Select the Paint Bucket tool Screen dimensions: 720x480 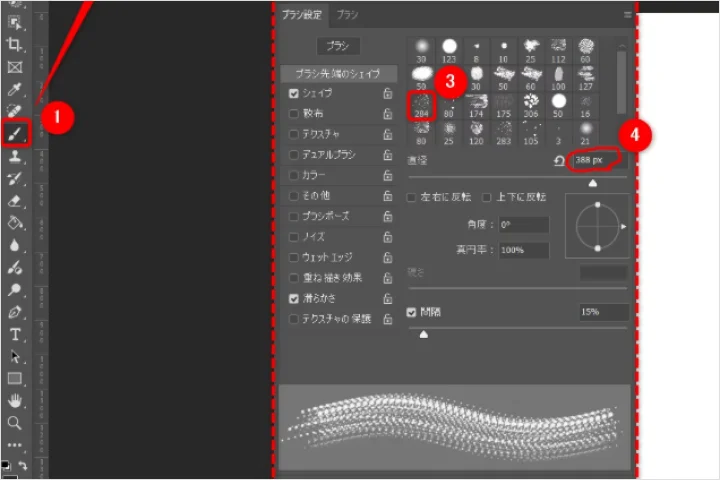coord(15,223)
